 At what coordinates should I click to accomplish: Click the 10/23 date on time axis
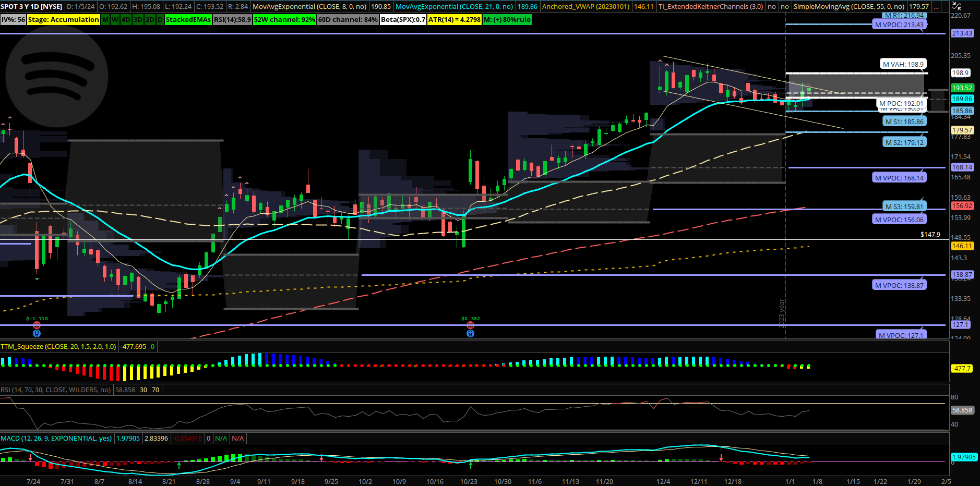tap(469, 481)
